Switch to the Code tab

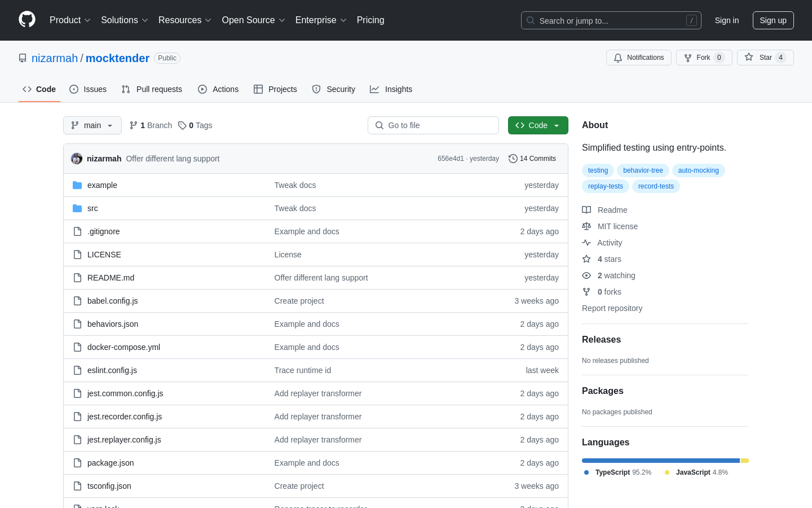tap(39, 89)
